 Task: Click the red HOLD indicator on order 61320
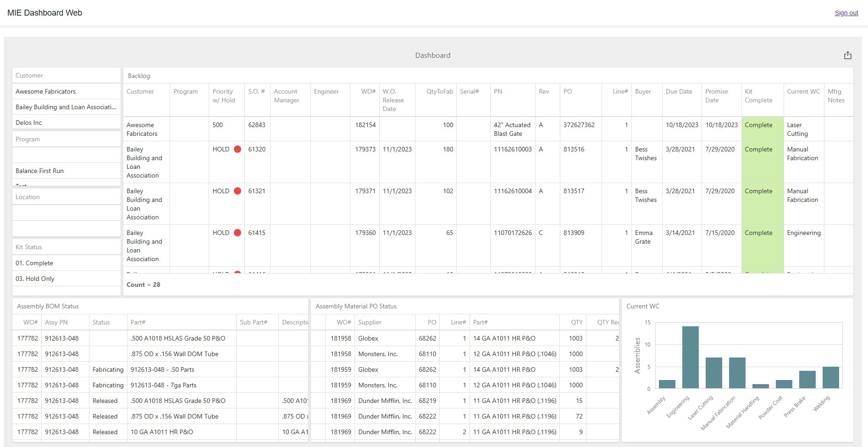[x=238, y=149]
